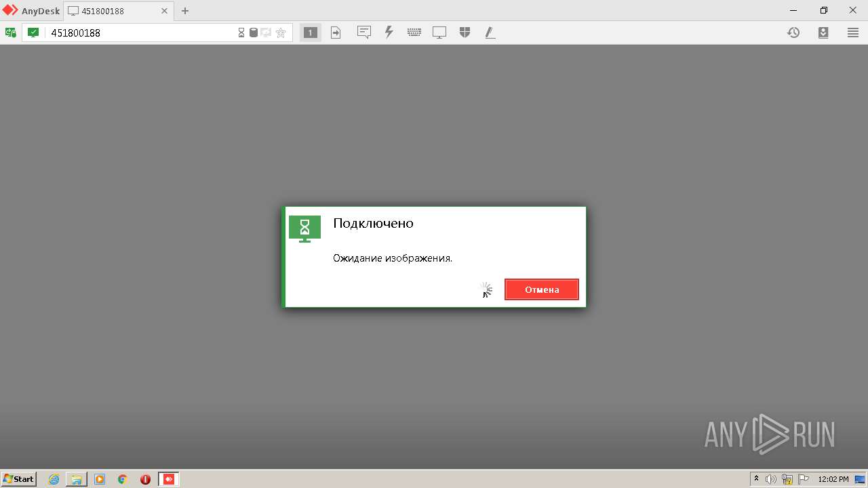The height and width of the screenshot is (488, 868).
Task: Click the green monitor checkmark icon
Action: 33,33
